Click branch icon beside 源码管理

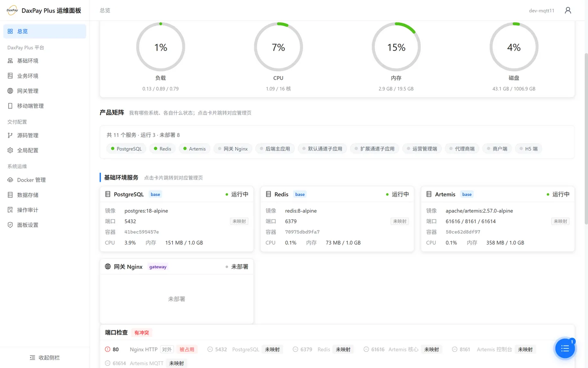coord(10,135)
